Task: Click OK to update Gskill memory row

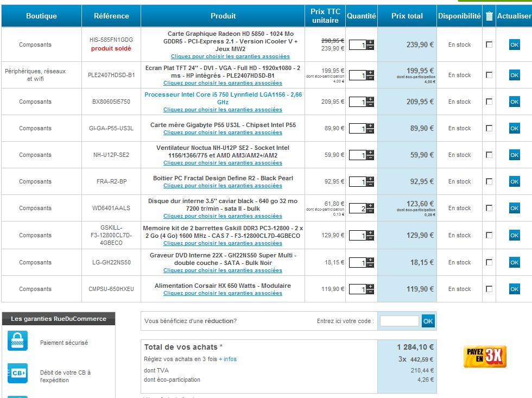Action: point(514,235)
